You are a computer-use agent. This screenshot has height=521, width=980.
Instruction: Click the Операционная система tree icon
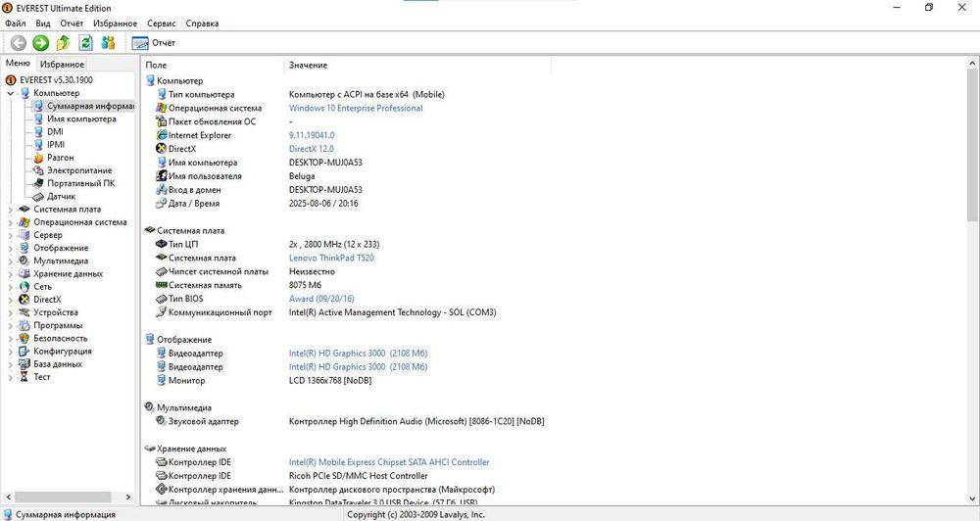tap(24, 221)
